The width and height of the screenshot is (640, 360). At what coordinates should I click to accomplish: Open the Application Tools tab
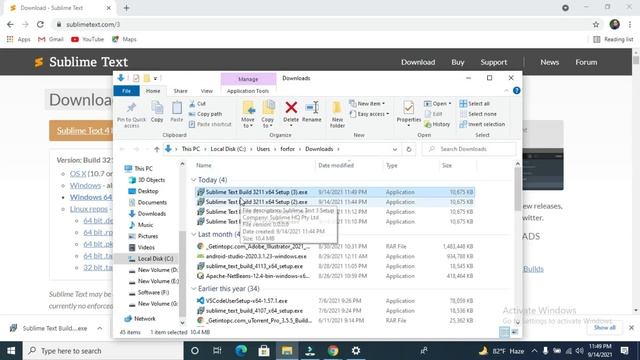(248, 91)
